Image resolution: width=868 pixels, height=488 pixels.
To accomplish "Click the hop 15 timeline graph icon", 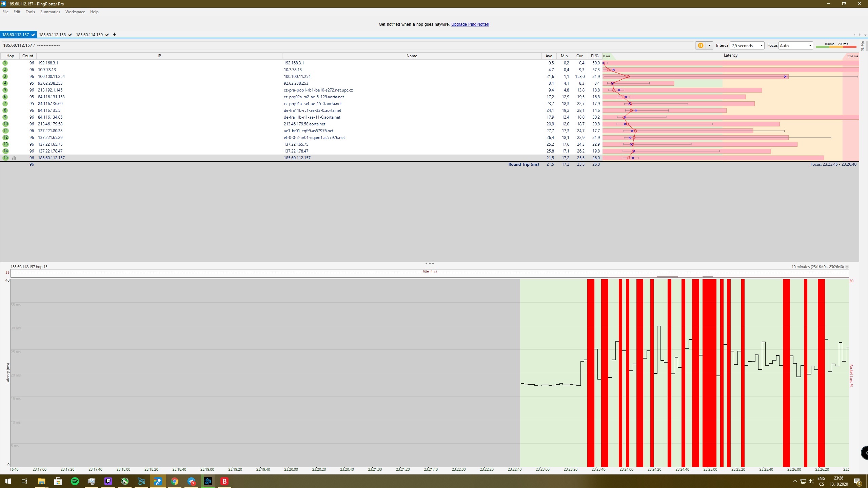I will click(14, 158).
